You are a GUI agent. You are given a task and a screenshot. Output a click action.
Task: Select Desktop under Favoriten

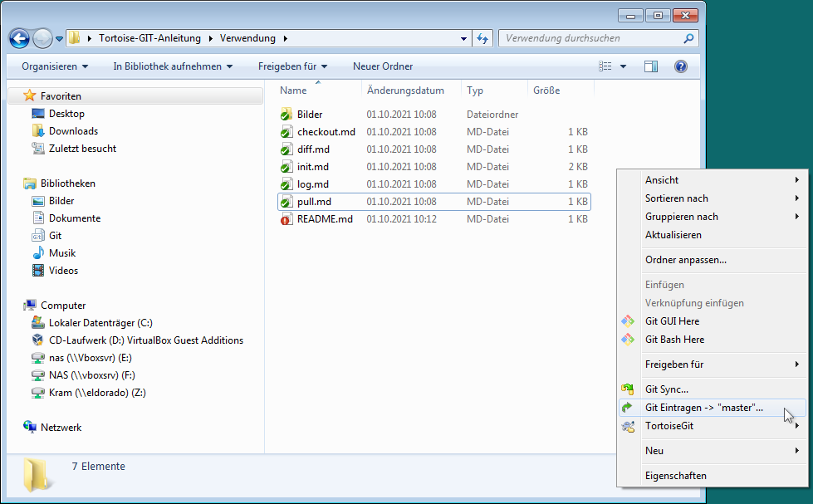66,114
